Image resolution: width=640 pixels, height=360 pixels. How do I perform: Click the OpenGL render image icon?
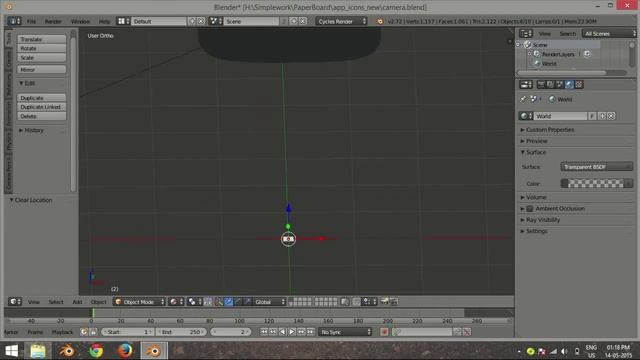click(x=385, y=302)
